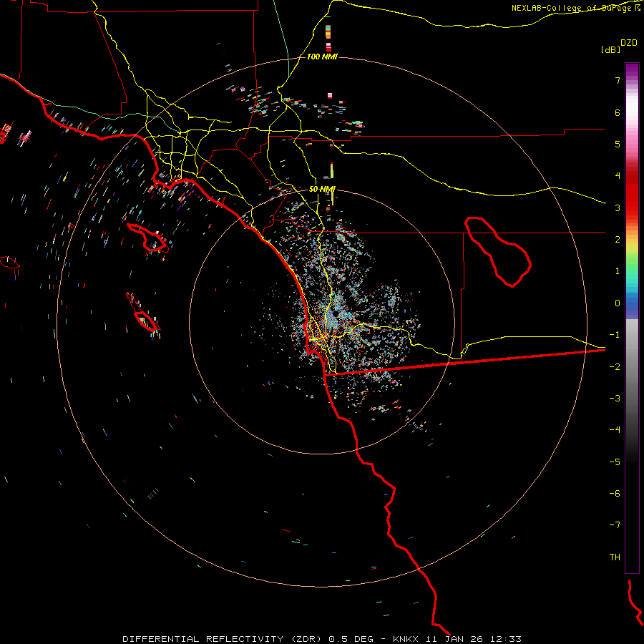Viewport: 644px width, 644px height.
Task: Click the red-outlined lake shape east of radar
Action: (x=498, y=252)
